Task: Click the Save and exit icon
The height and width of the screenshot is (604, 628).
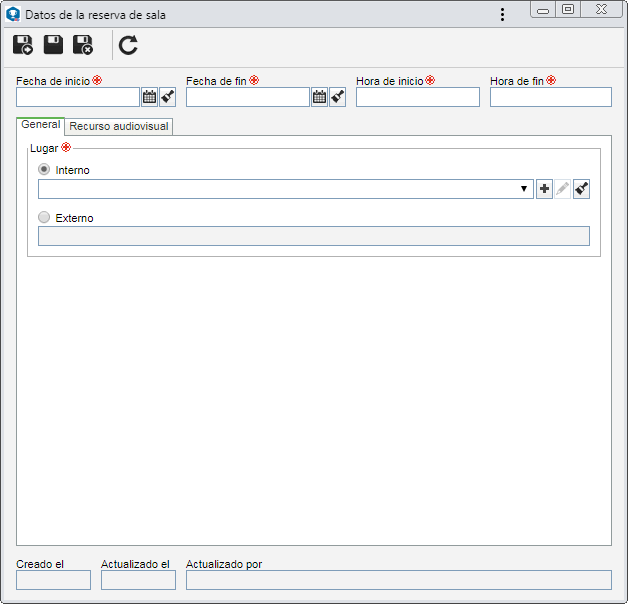Action: [83, 45]
